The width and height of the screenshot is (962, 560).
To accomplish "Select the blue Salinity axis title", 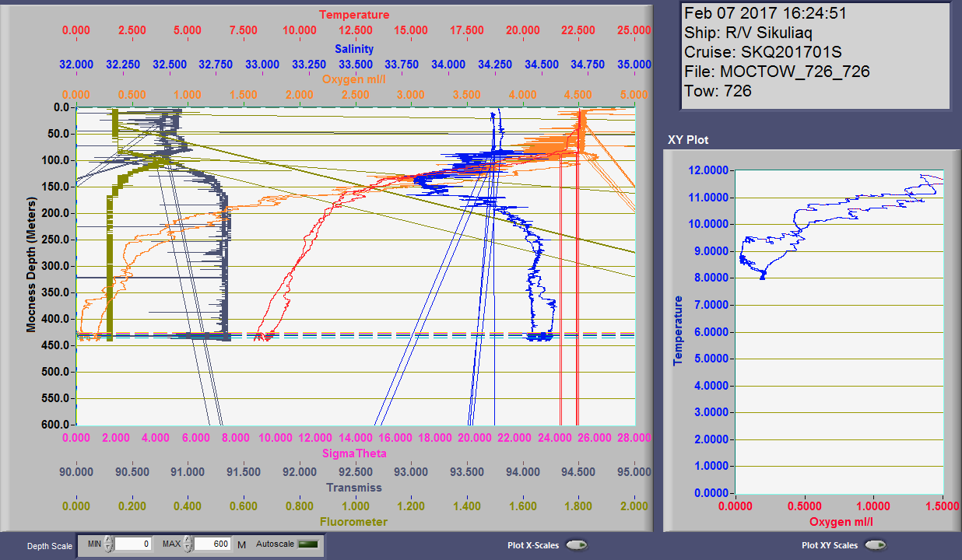I will point(354,48).
